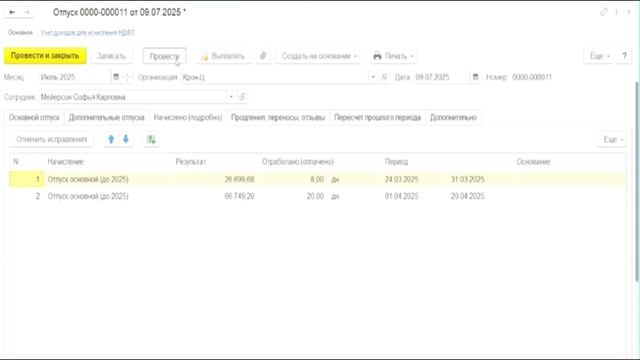
Task: Select row 2 Отпуск основной accrual
Action: click(88, 196)
